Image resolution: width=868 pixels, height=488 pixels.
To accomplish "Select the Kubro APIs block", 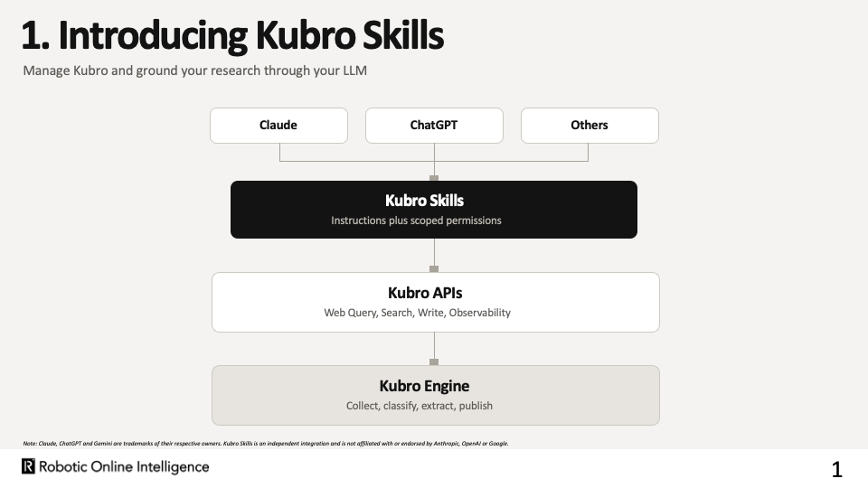I will (436, 302).
